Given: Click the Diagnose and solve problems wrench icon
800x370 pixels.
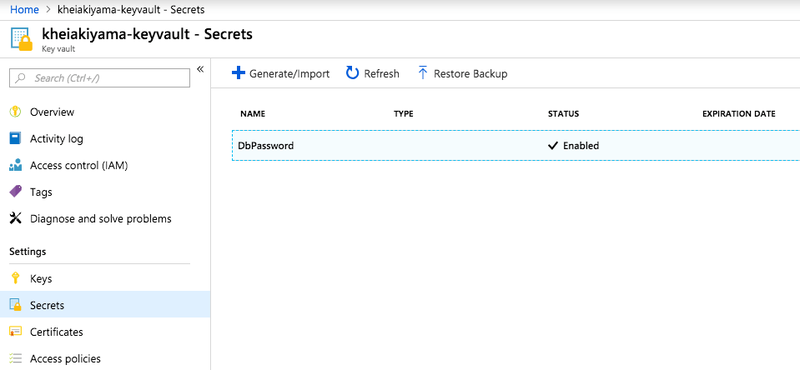Looking at the screenshot, I should (16, 218).
